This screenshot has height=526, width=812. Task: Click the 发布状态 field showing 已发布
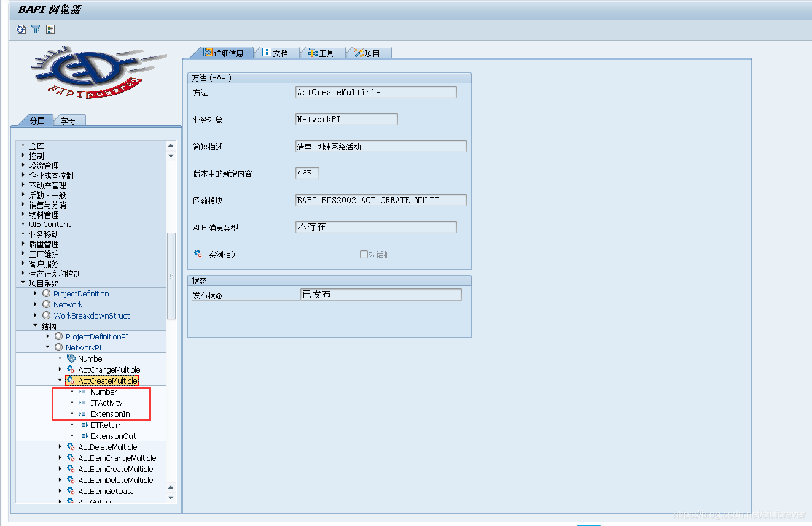coord(381,295)
